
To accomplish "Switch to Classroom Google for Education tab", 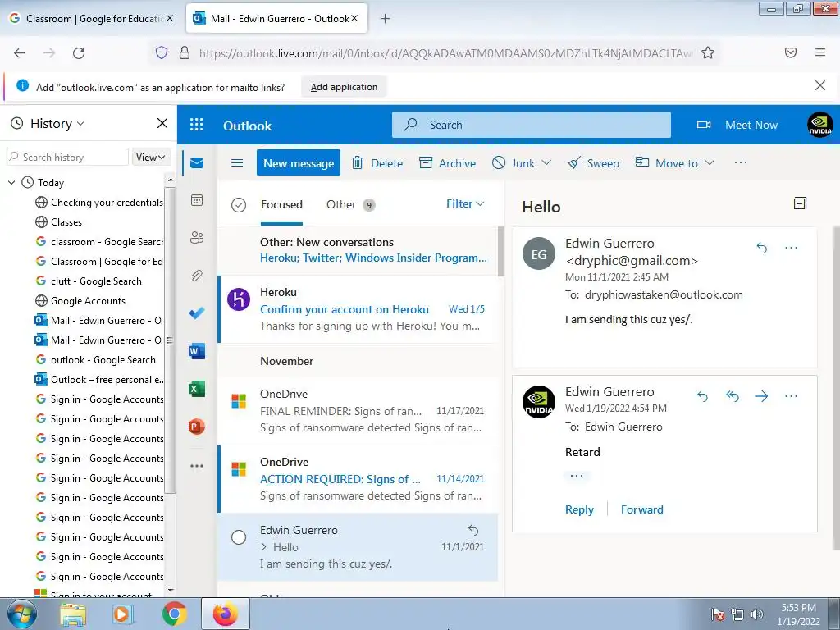I will coord(92,18).
